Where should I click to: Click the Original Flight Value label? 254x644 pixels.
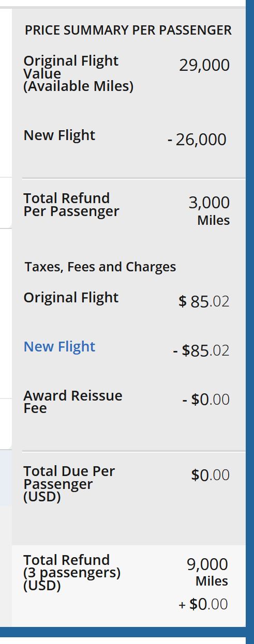coord(79,73)
